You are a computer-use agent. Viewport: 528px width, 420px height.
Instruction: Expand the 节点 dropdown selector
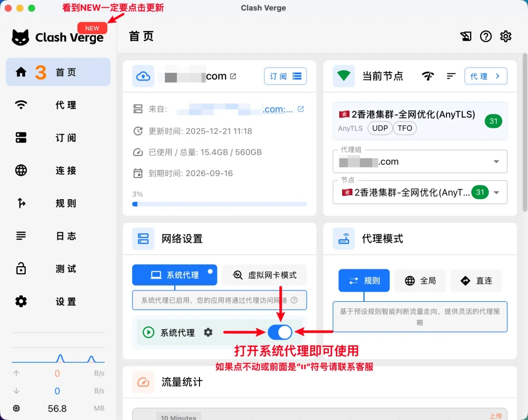496,192
